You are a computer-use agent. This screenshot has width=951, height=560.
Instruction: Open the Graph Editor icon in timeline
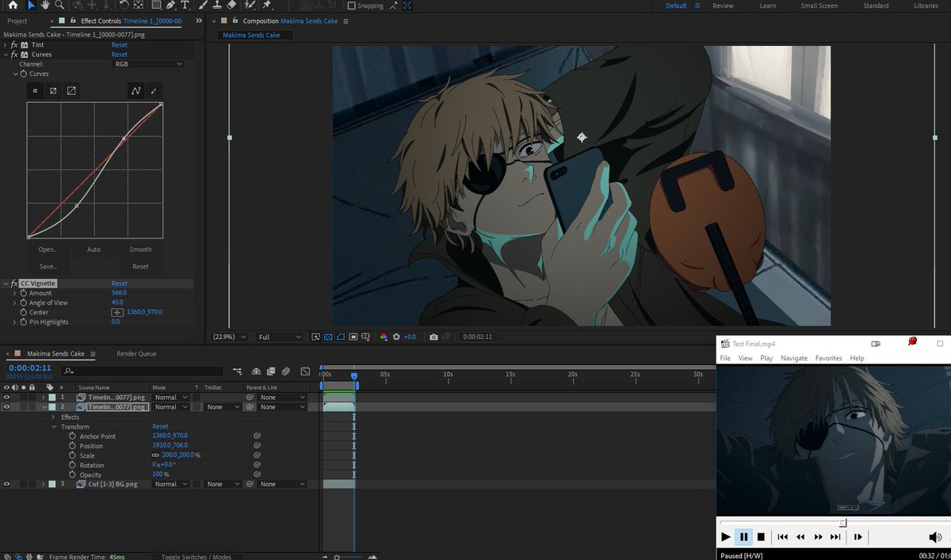point(305,371)
